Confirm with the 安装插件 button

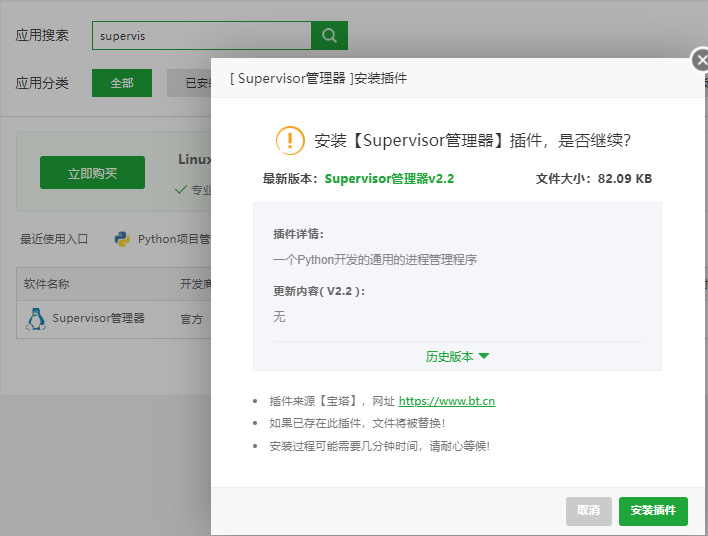(653, 511)
